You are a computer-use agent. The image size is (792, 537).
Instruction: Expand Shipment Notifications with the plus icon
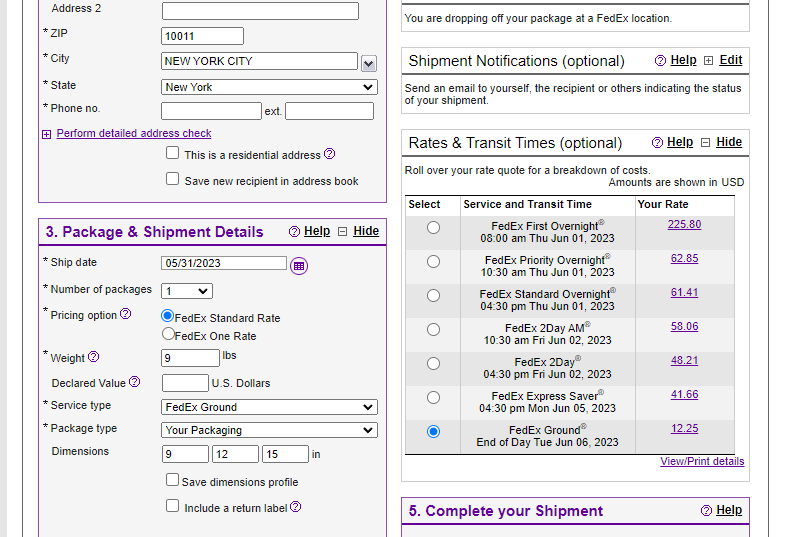(709, 61)
